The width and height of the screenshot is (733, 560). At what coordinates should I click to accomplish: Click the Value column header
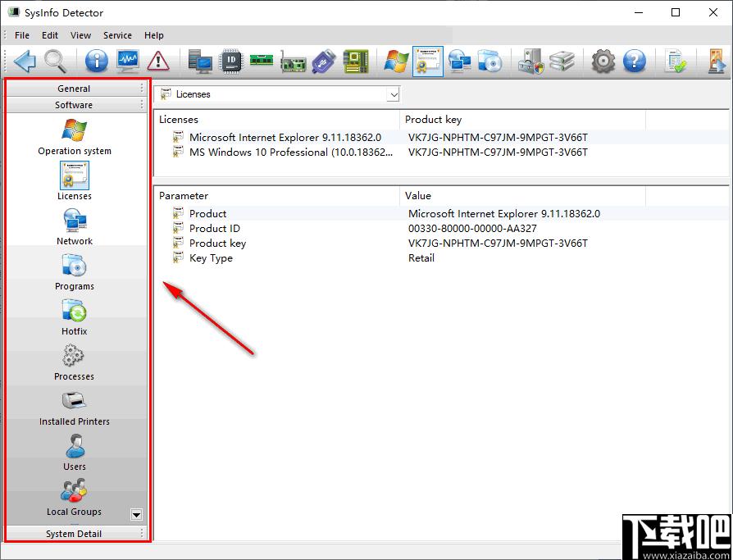tap(522, 195)
